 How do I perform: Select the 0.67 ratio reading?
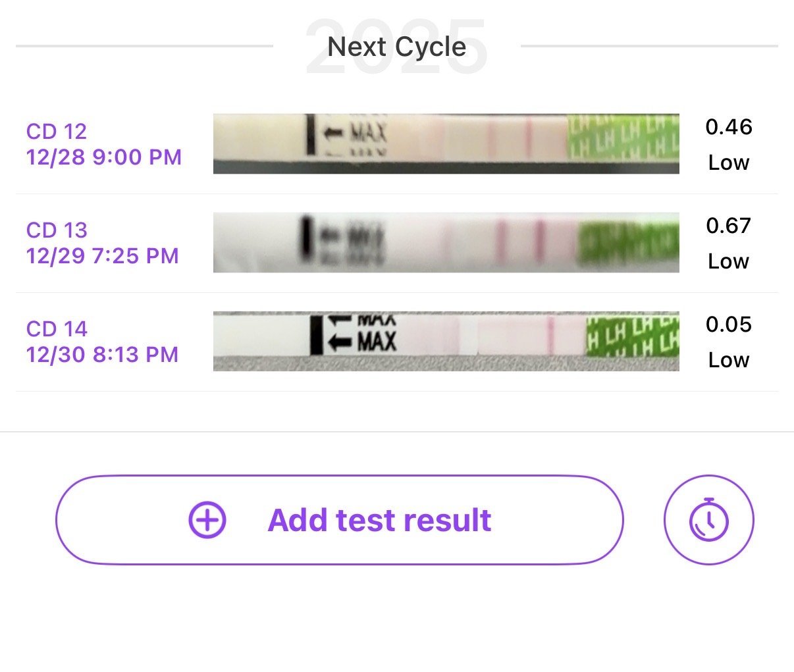(728, 226)
